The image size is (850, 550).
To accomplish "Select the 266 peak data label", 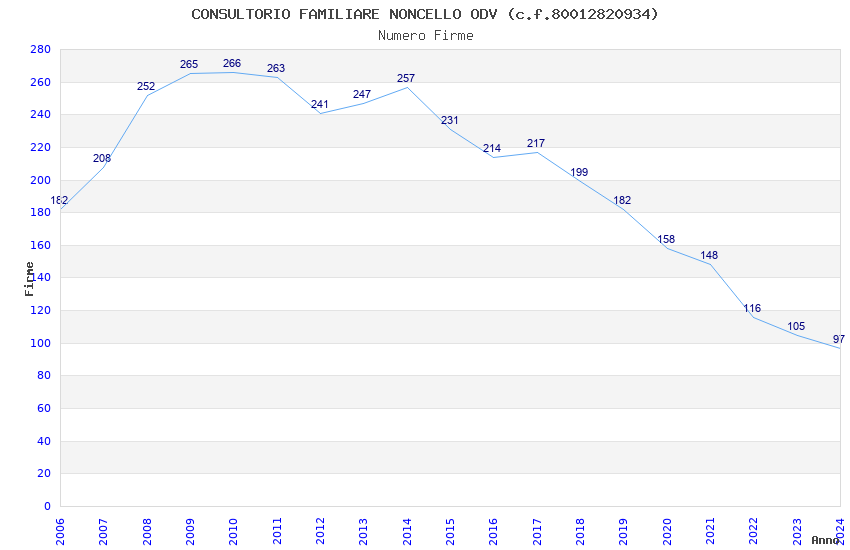I will [x=232, y=63].
